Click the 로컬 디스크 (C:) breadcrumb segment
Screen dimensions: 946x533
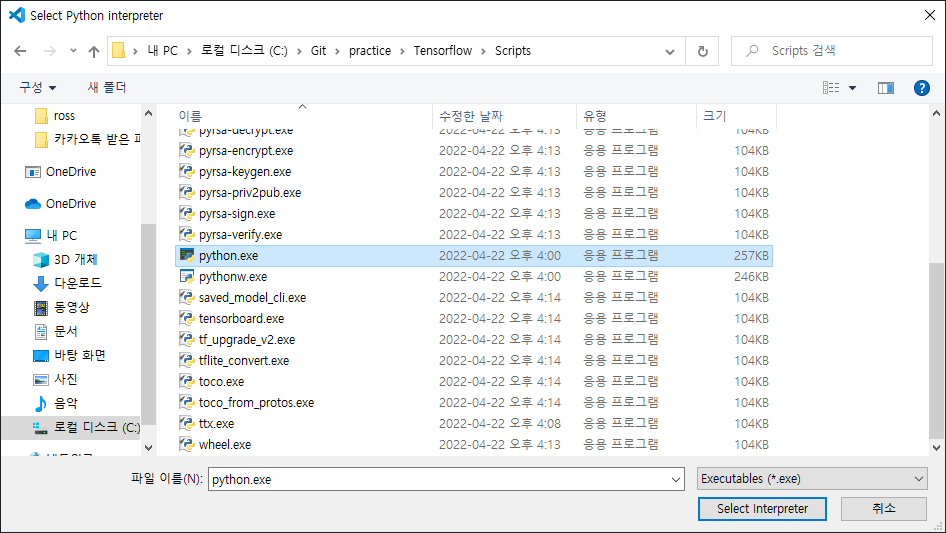tap(244, 51)
